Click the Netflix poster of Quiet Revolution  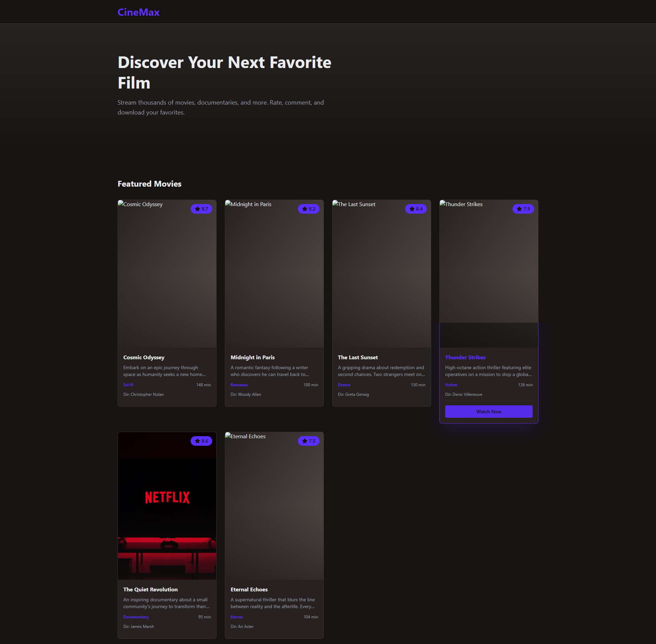tap(167, 506)
